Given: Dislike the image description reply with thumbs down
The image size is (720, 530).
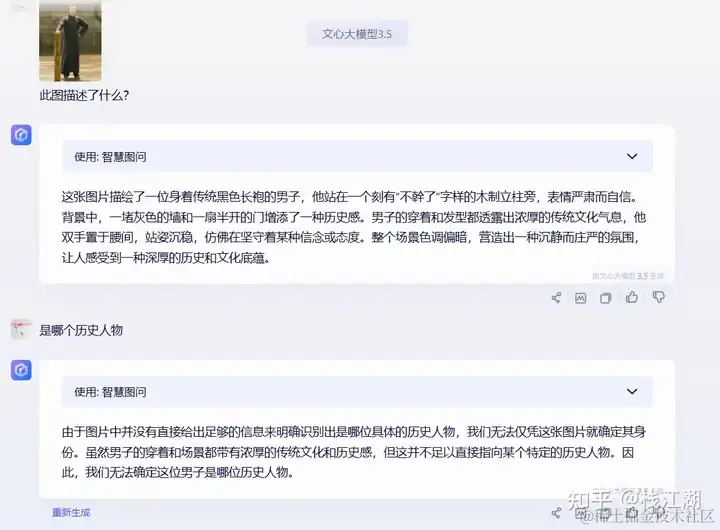Looking at the screenshot, I should click(x=658, y=297).
